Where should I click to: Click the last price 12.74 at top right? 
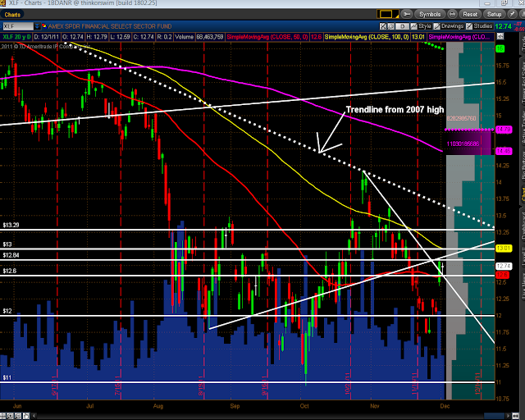pyautogui.click(x=503, y=26)
